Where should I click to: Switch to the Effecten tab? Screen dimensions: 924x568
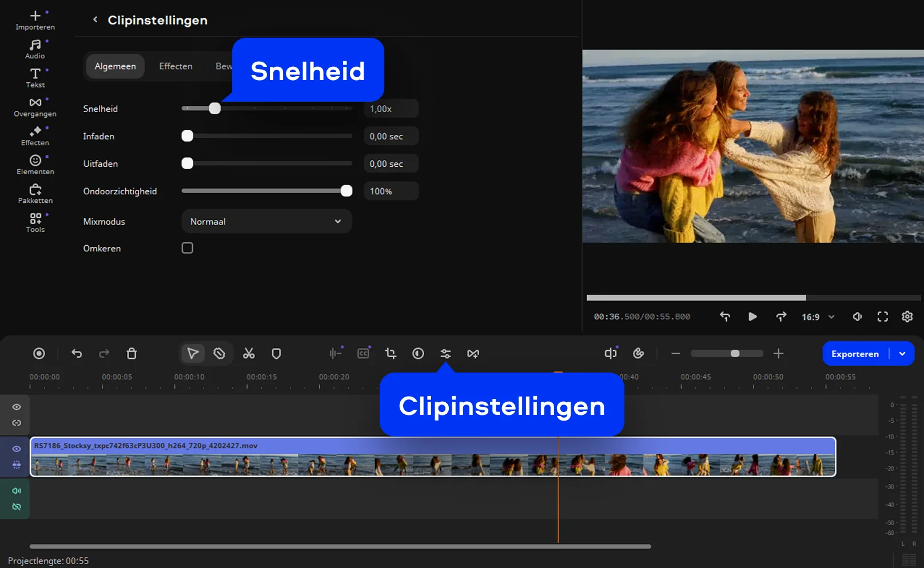(176, 66)
